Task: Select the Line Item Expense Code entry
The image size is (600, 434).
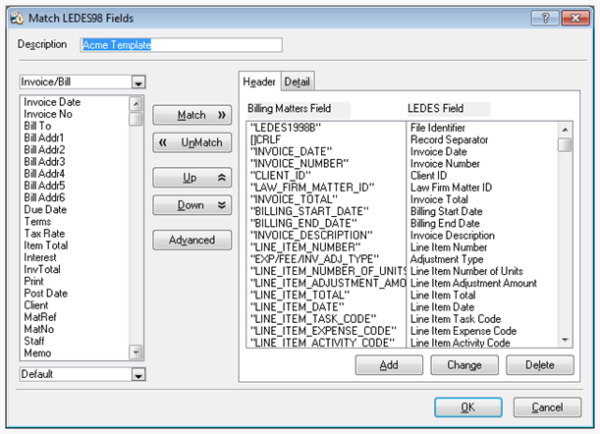Action: pos(463,331)
